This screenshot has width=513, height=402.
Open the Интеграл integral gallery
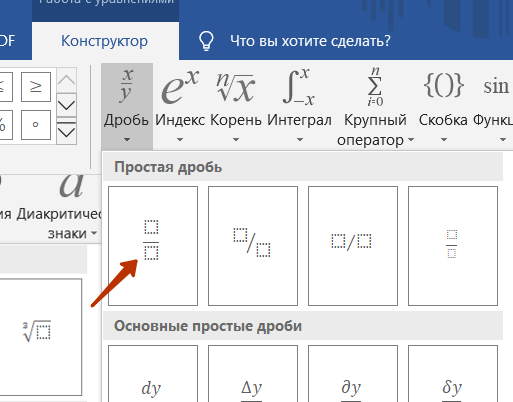tap(299, 106)
